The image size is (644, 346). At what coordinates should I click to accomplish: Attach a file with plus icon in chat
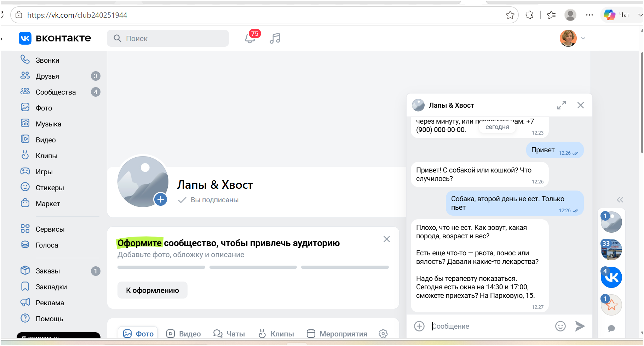[x=419, y=326]
